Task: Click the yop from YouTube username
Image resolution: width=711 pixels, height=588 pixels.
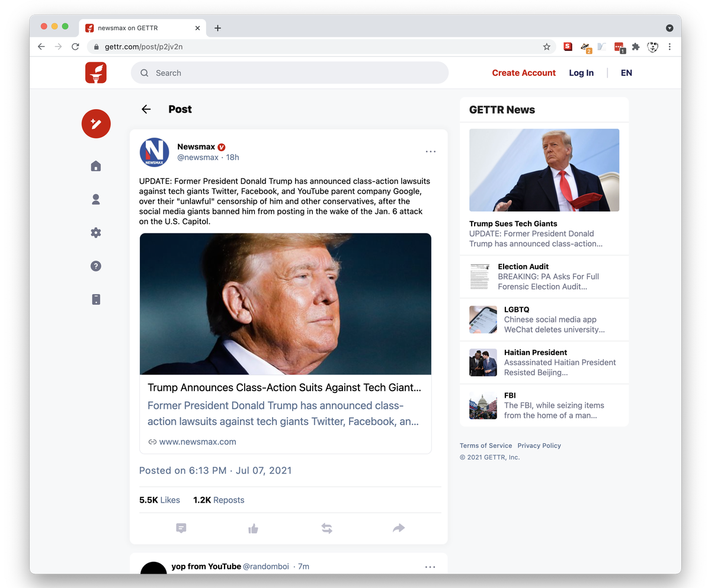Action: 206,566
